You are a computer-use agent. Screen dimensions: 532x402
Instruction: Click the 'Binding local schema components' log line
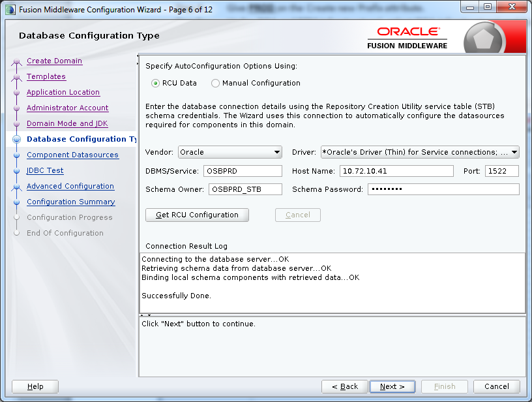[x=250, y=277]
